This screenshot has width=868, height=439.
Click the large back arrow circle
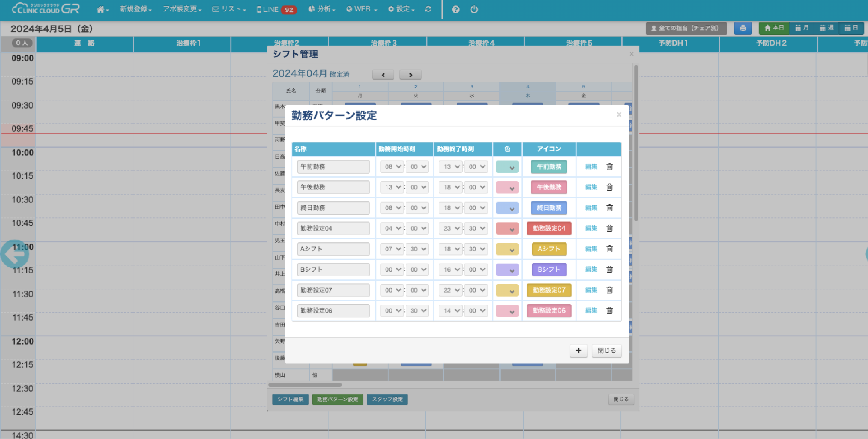pos(14,254)
